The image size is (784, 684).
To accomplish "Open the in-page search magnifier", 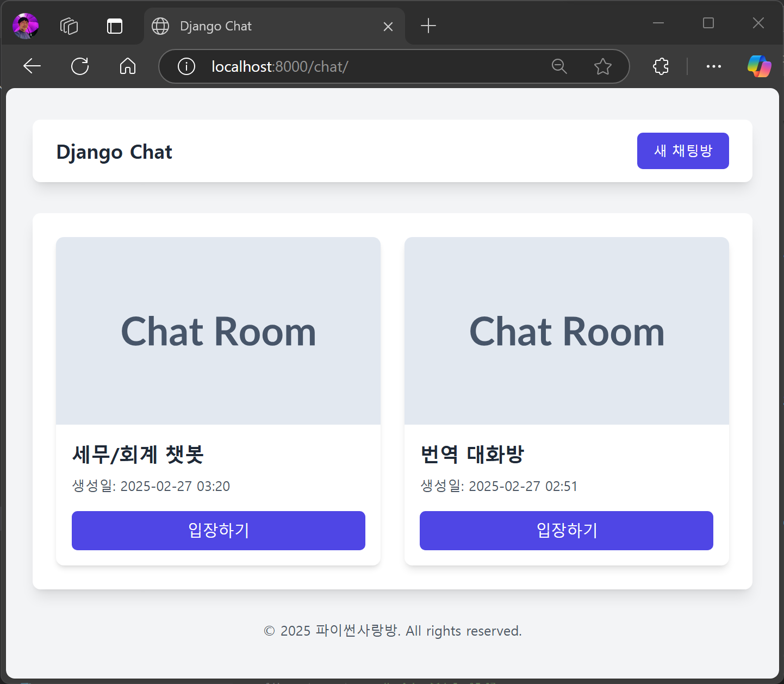I will [559, 66].
